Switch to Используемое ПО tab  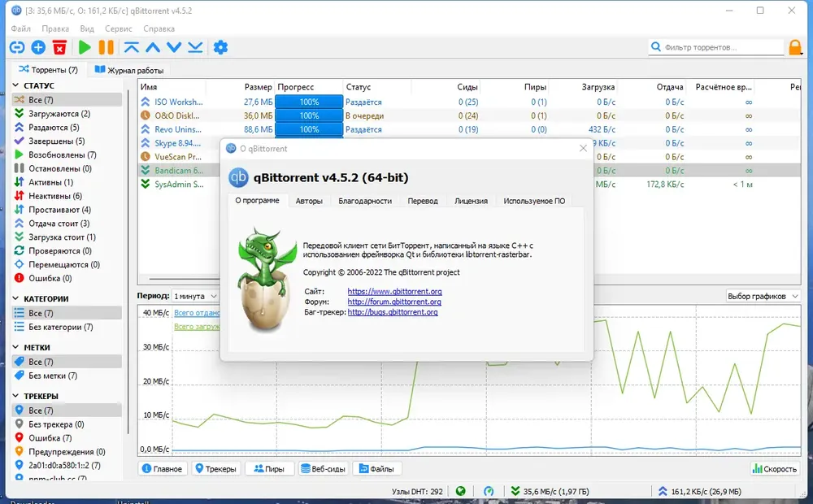[535, 201]
